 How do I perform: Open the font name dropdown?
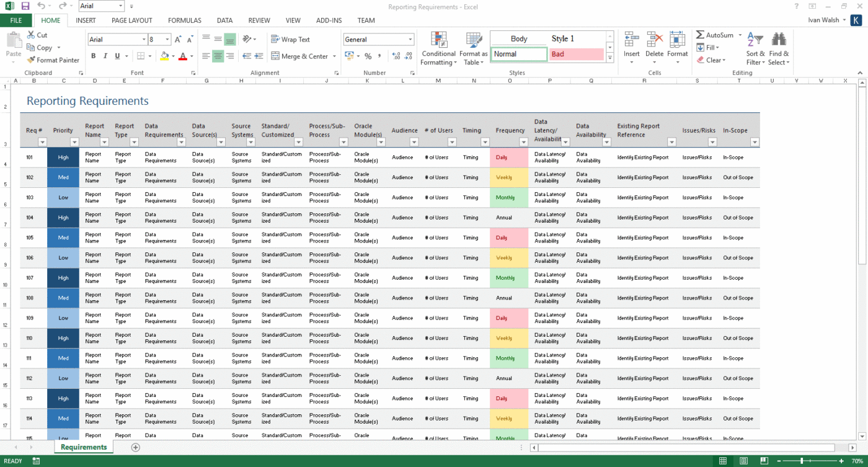point(144,39)
